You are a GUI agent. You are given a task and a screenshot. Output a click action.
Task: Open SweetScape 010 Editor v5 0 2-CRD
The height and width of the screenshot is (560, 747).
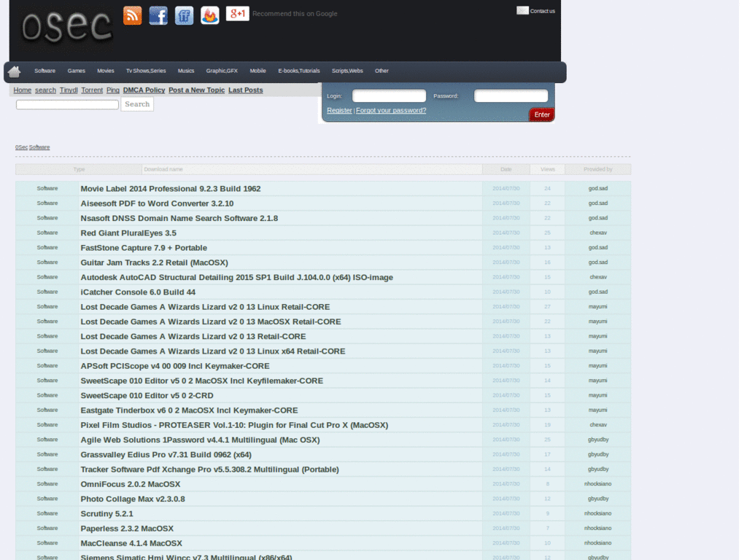147,395
